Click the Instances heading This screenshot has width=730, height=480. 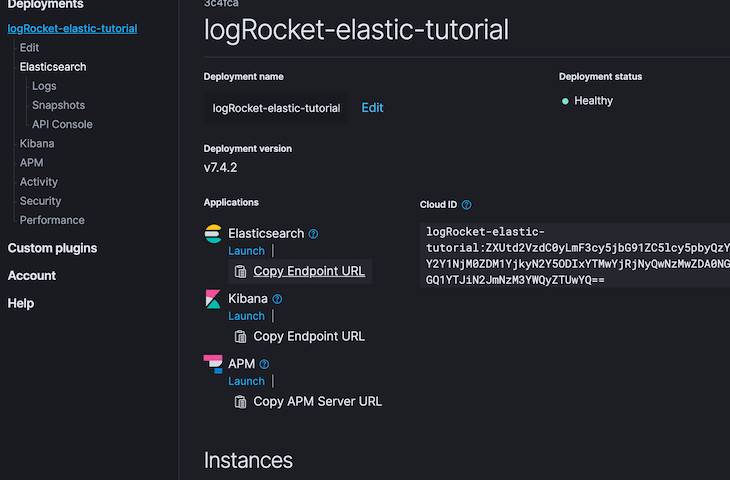248,460
